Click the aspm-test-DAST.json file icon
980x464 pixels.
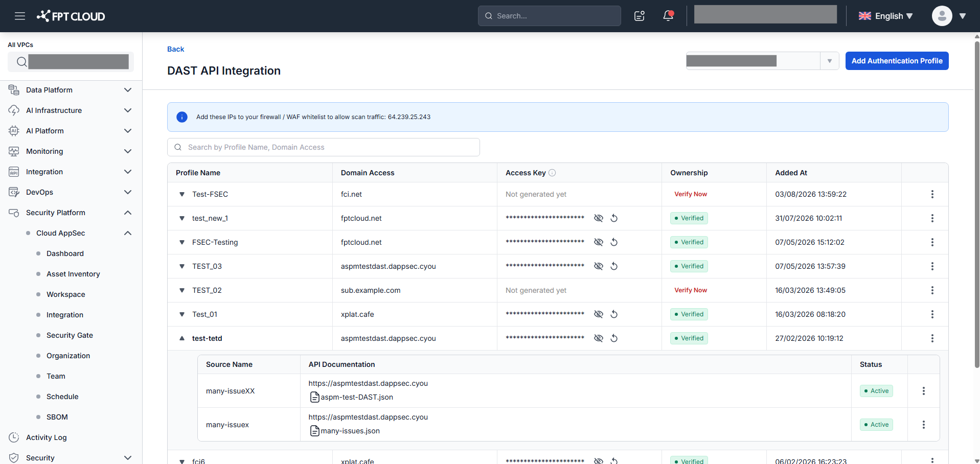point(315,397)
